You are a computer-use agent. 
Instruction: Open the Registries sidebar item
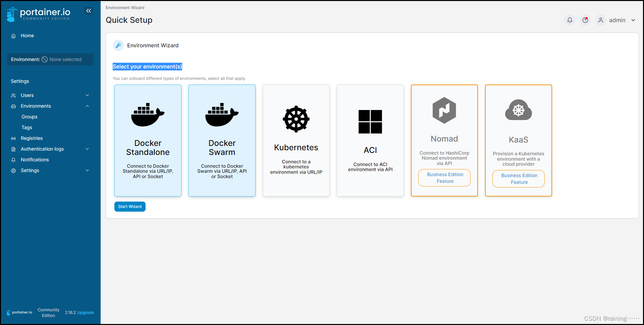coord(32,138)
